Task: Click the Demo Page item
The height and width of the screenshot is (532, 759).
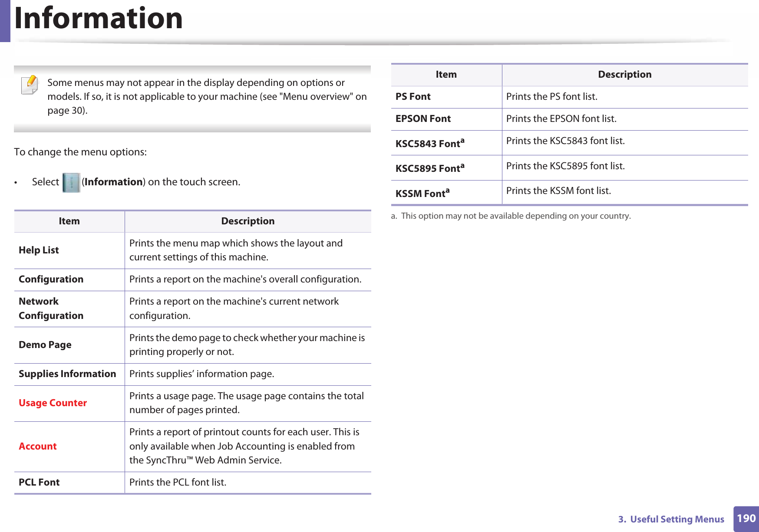Action: click(x=45, y=345)
